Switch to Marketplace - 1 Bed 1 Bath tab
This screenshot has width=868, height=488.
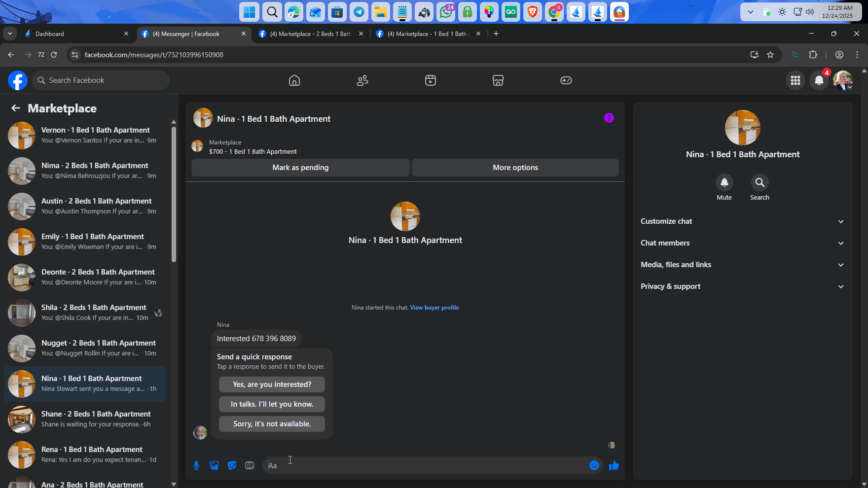[x=427, y=34]
